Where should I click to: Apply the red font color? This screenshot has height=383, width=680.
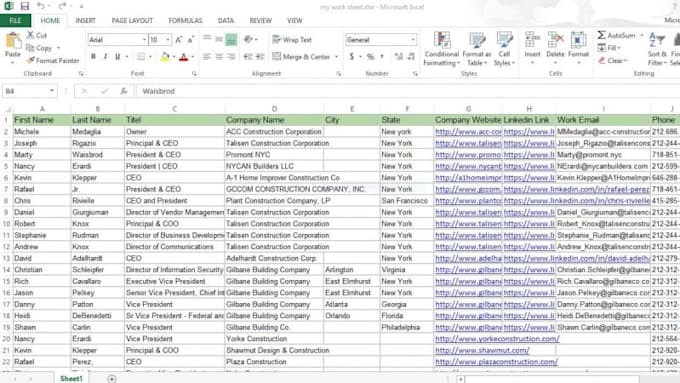point(184,56)
